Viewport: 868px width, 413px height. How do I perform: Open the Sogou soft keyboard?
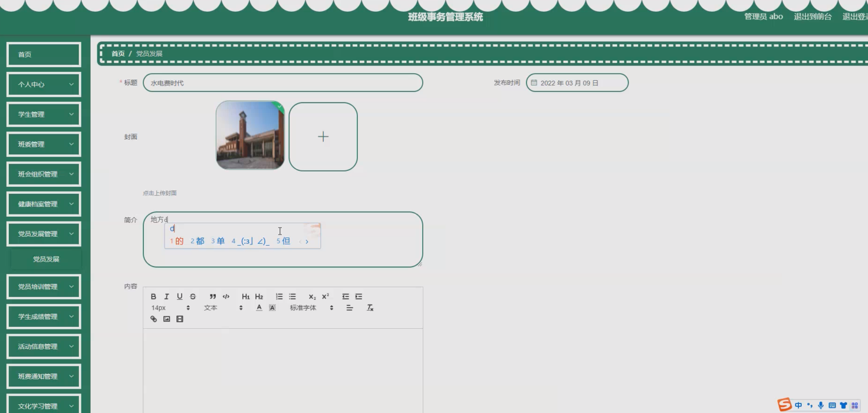coord(832,405)
